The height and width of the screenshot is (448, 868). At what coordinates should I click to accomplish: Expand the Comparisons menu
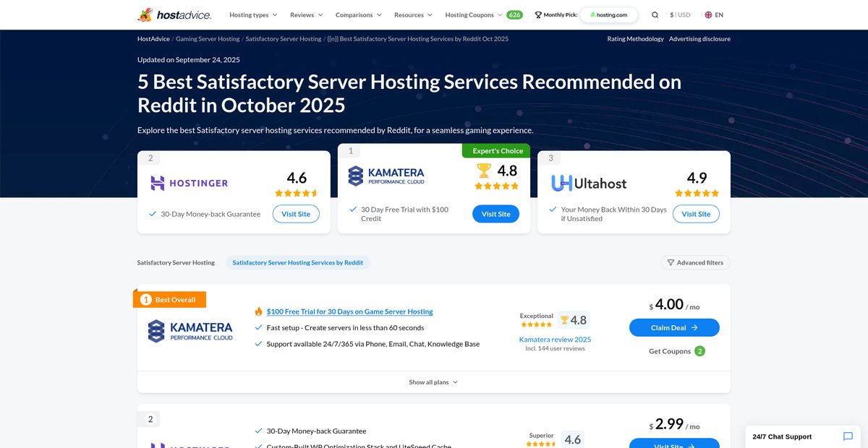pyautogui.click(x=359, y=14)
